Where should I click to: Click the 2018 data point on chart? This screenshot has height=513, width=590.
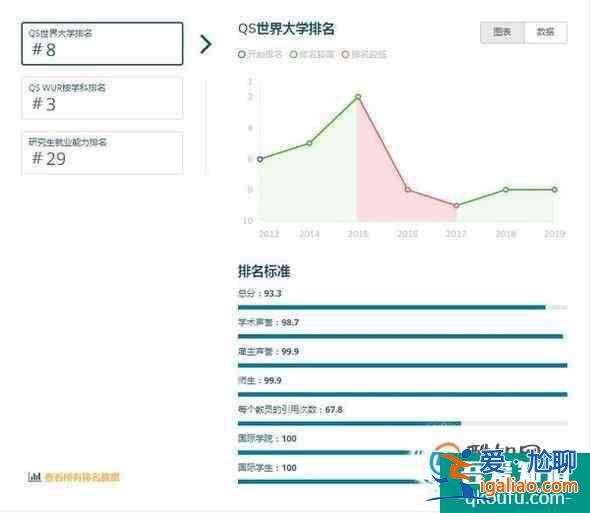click(x=506, y=190)
